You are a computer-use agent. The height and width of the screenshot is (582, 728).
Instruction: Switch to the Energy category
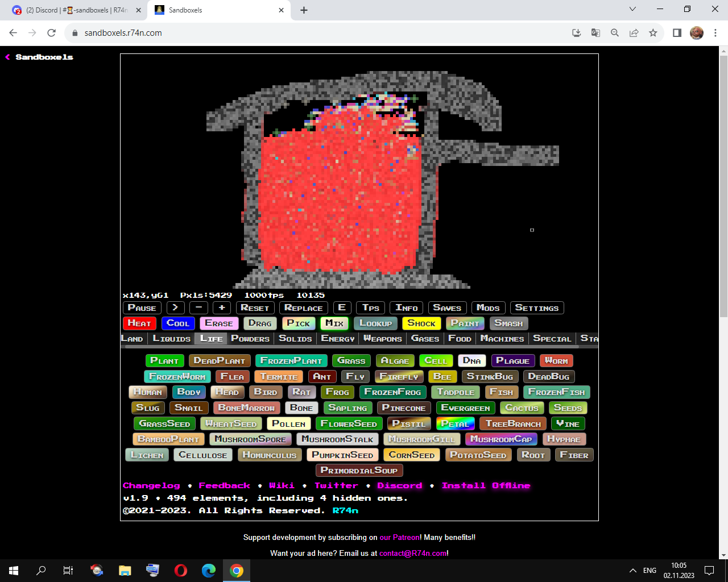[x=338, y=339]
